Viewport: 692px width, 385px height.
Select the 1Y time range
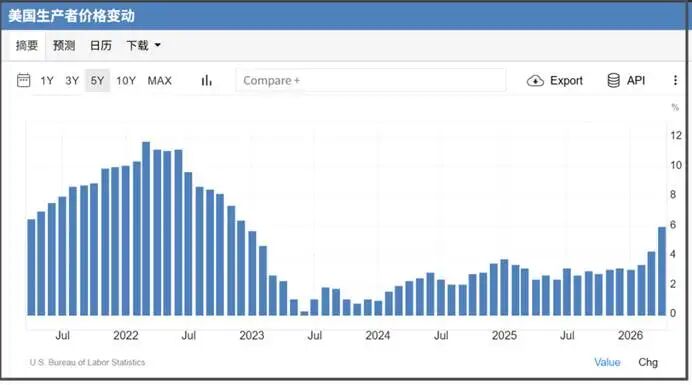[47, 81]
